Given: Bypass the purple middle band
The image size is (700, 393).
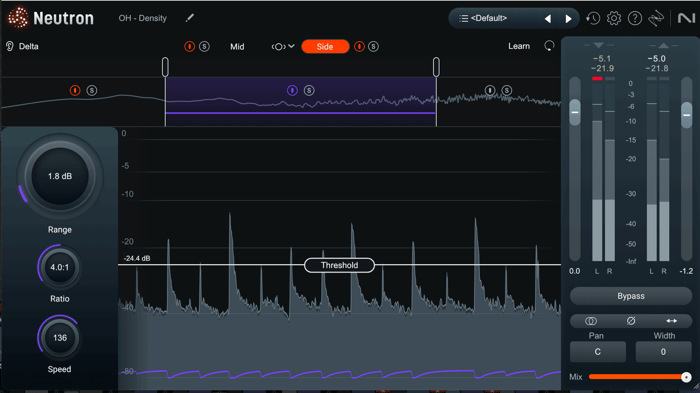Looking at the screenshot, I should click(x=292, y=91).
